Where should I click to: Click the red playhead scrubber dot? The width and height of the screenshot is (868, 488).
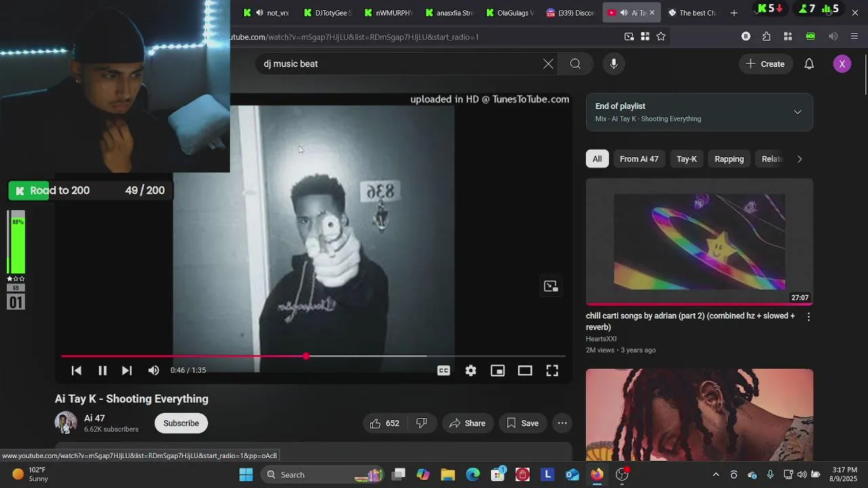[x=307, y=356]
